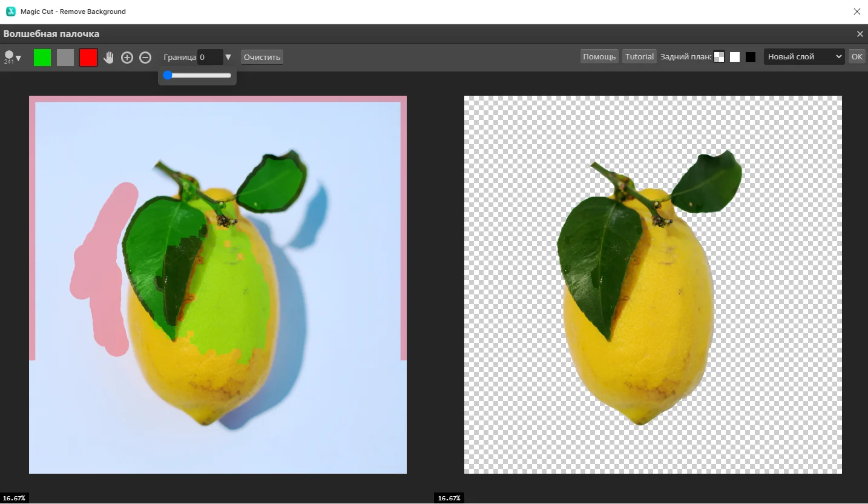
Task: Click the zoom out minus icon
Action: point(145,58)
